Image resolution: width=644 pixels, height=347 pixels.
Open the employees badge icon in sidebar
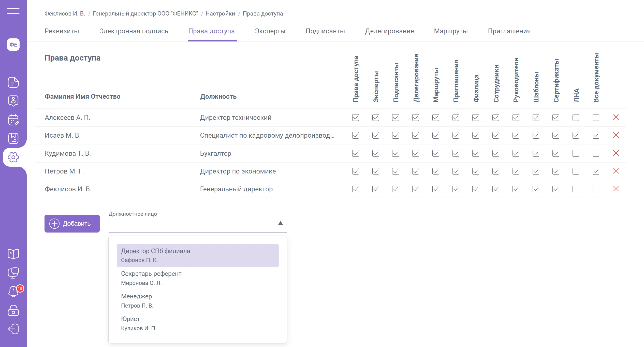pos(13,101)
